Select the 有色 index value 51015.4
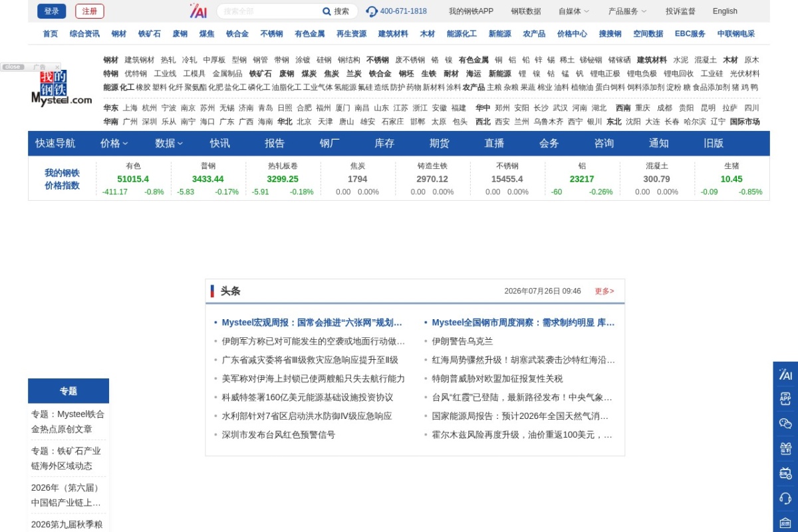 (133, 179)
